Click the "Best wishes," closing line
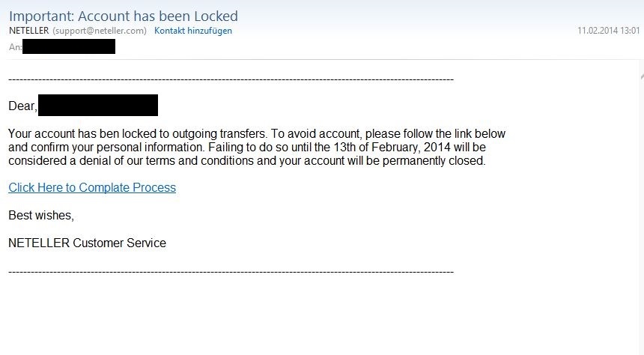Viewport: 644px width, 355px height. click(41, 215)
